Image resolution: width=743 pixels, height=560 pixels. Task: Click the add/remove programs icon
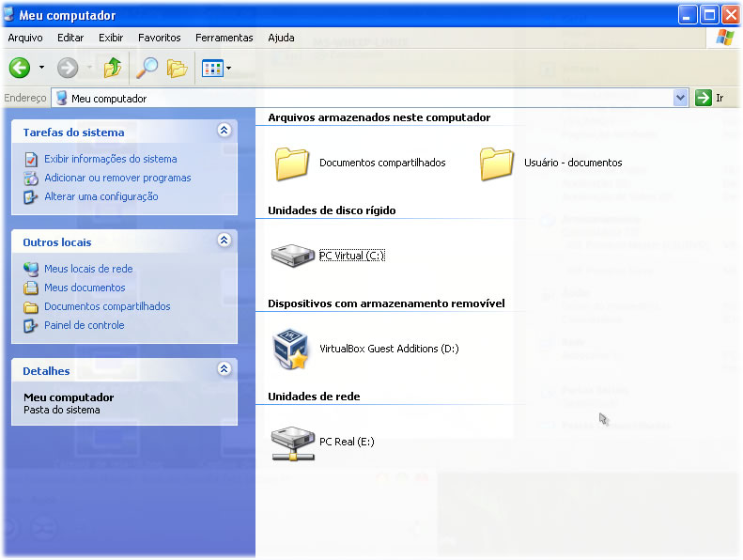(31, 179)
